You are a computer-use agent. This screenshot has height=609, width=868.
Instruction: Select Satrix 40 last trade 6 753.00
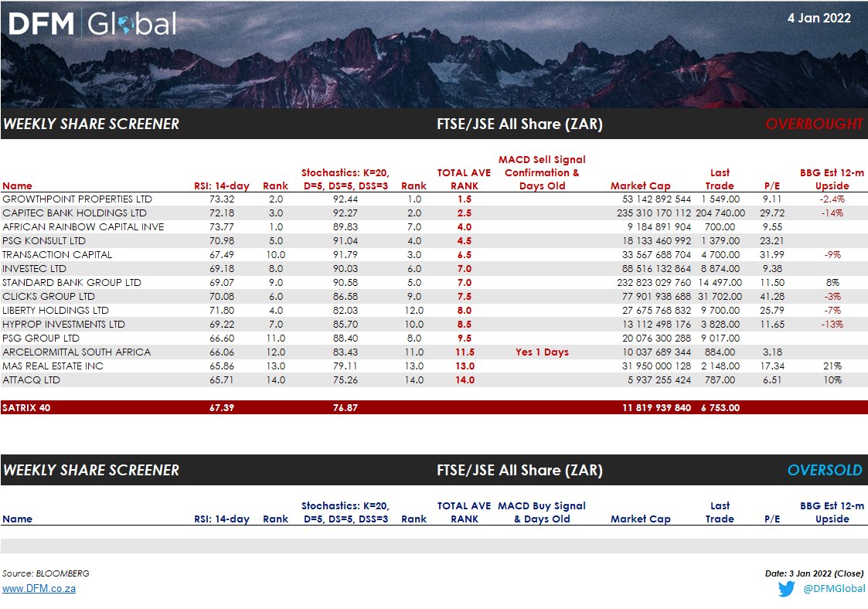tap(720, 407)
